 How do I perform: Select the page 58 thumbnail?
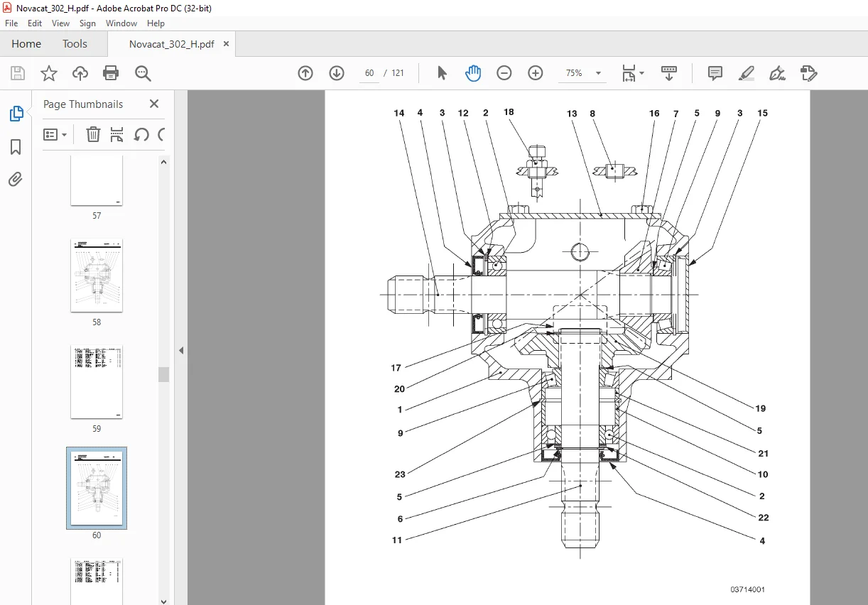click(x=97, y=276)
